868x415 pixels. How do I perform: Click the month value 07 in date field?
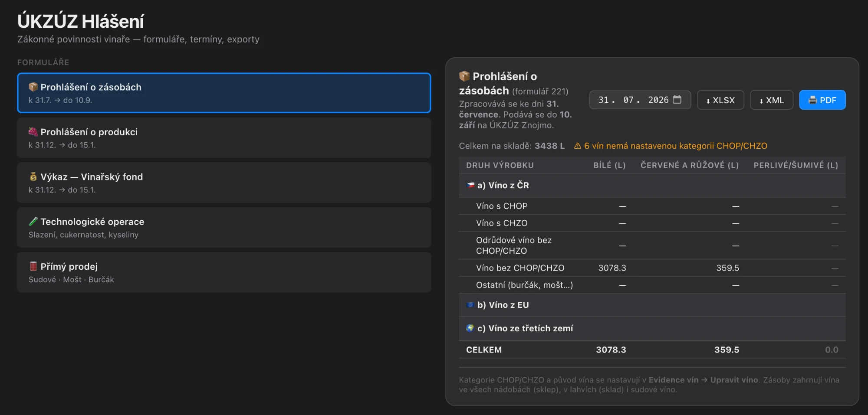(628, 100)
